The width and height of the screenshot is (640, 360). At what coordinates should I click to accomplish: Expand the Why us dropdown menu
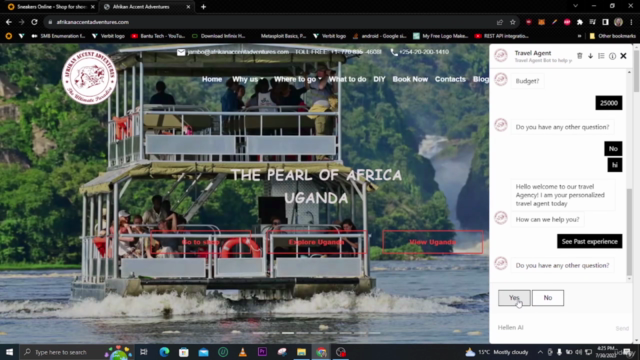coord(248,79)
